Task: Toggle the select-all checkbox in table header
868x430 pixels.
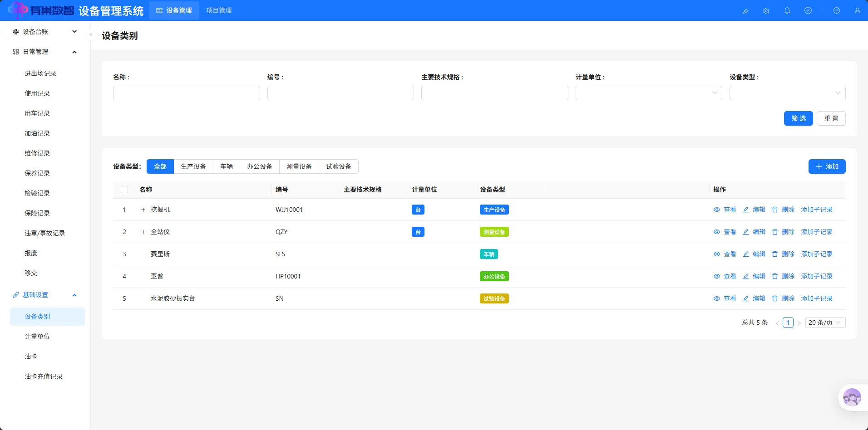Action: coord(124,190)
